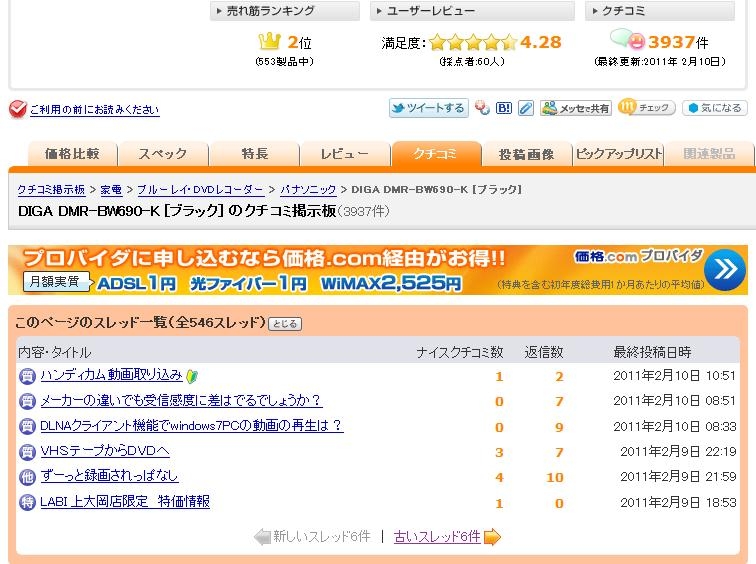
Task: Click question icon beside VHSテープ thread
Action: point(27,452)
